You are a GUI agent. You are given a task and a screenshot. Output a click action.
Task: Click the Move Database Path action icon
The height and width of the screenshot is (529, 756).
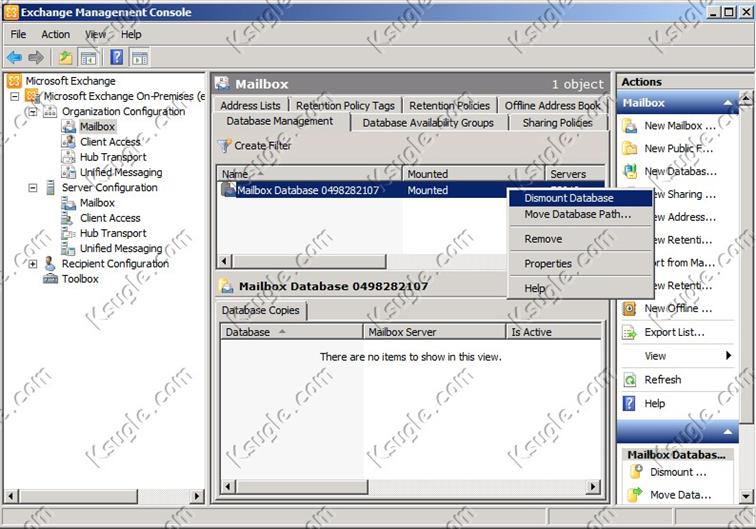636,495
